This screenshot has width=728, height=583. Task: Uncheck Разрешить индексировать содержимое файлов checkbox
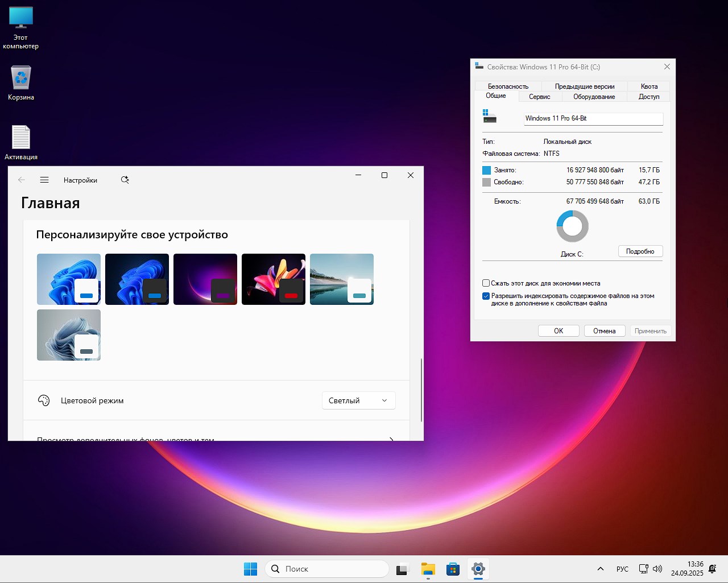[x=486, y=296]
